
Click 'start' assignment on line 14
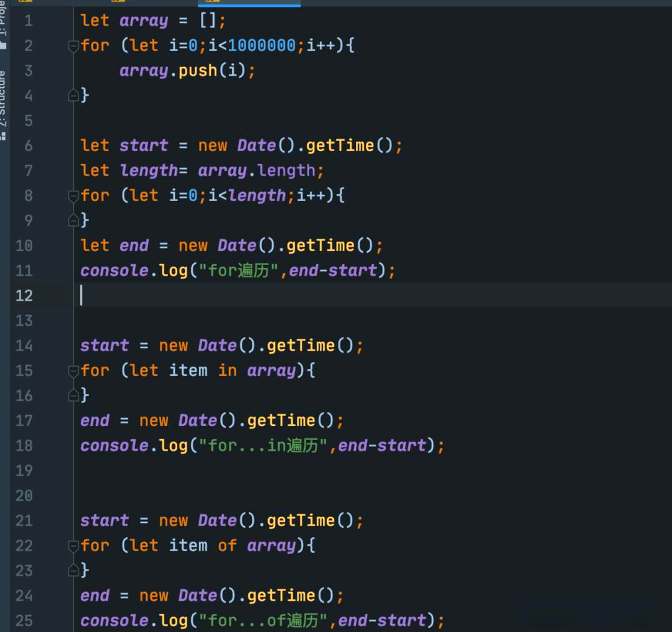(x=105, y=346)
